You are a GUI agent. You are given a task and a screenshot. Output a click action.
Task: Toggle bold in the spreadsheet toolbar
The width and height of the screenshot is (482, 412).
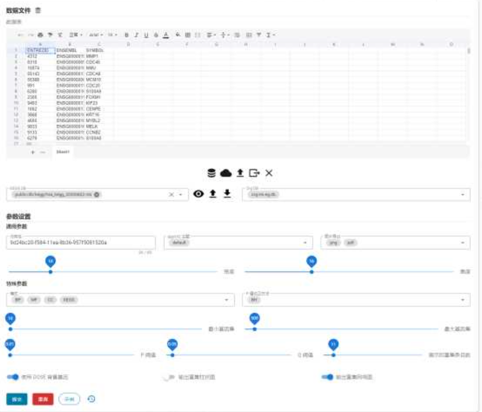tap(126, 35)
